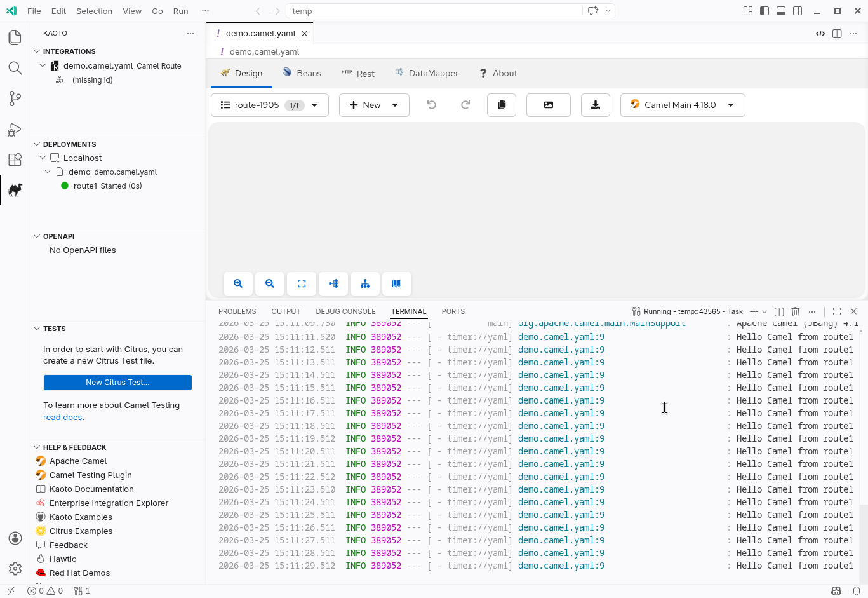
Task: Click the New Citrus Test button
Action: click(117, 382)
